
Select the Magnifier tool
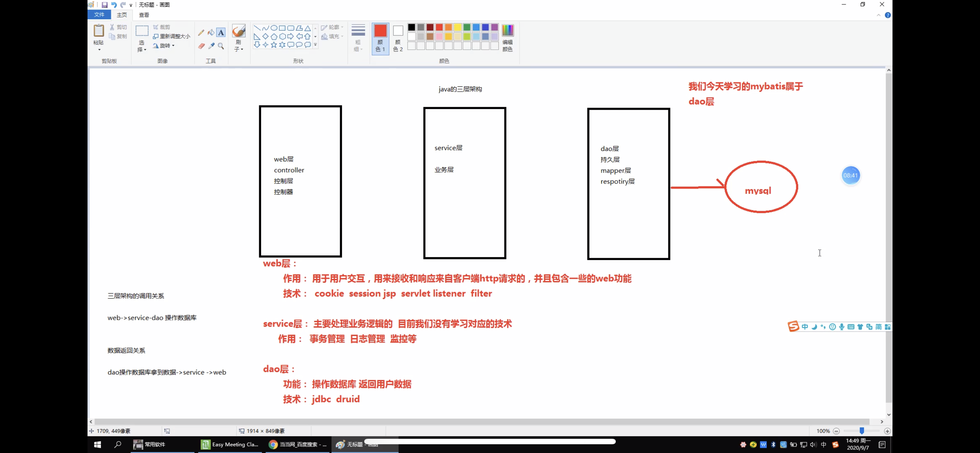221,46
